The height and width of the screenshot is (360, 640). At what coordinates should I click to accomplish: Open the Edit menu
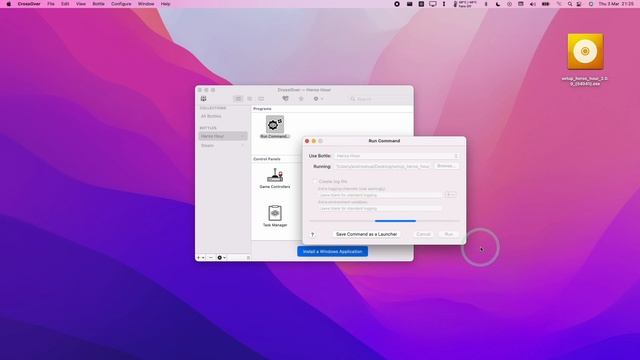point(65,4)
